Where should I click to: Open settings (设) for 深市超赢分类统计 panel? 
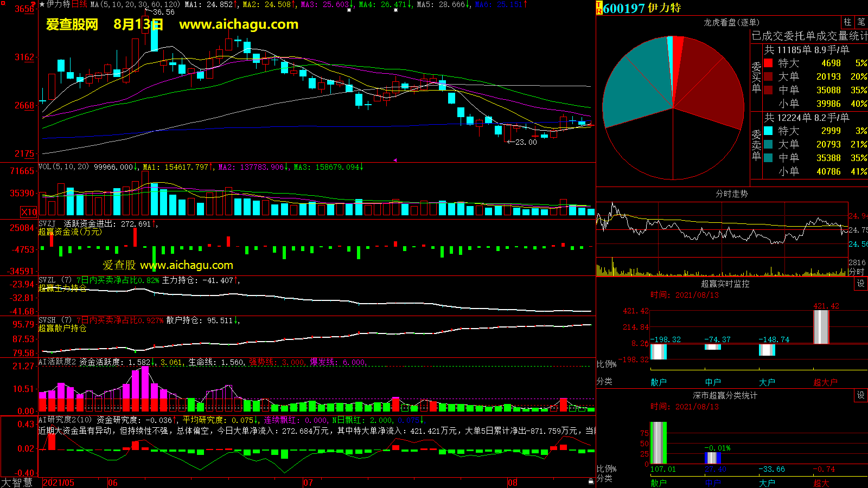(x=860, y=395)
